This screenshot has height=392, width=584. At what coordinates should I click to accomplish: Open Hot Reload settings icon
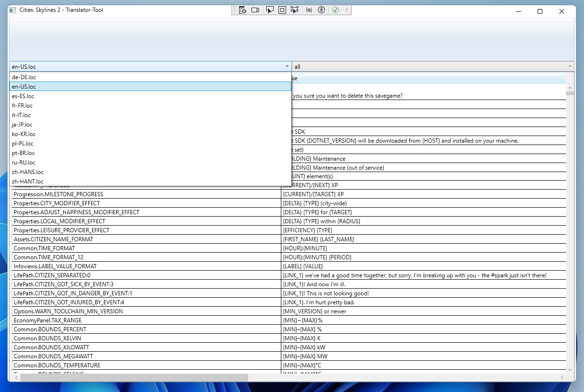pyautogui.click(x=309, y=9)
